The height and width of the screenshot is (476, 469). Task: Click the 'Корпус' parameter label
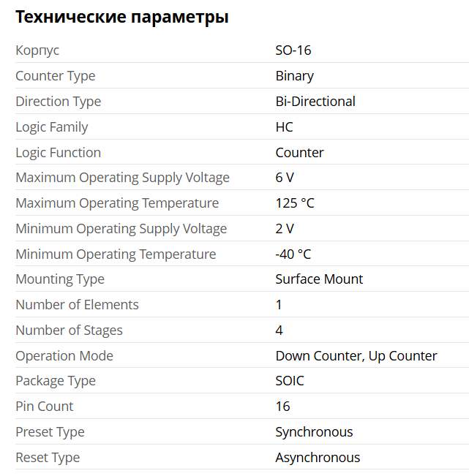37,50
